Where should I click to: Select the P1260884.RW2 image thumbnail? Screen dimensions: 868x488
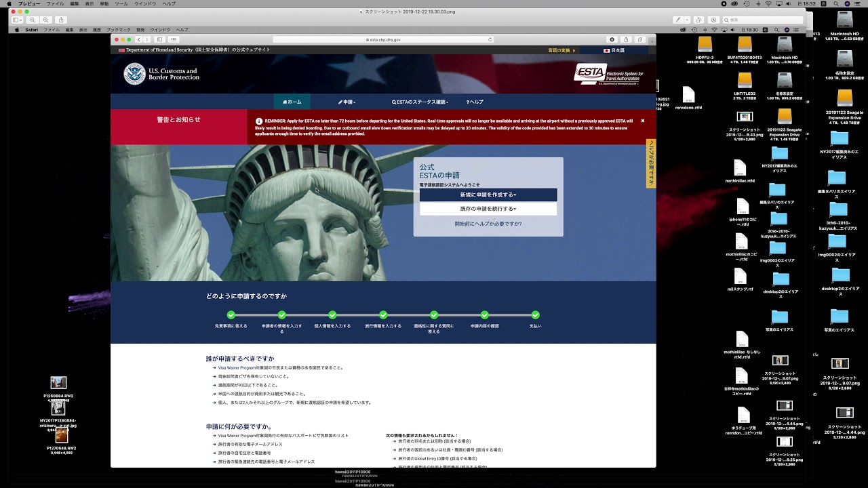pyautogui.click(x=58, y=384)
